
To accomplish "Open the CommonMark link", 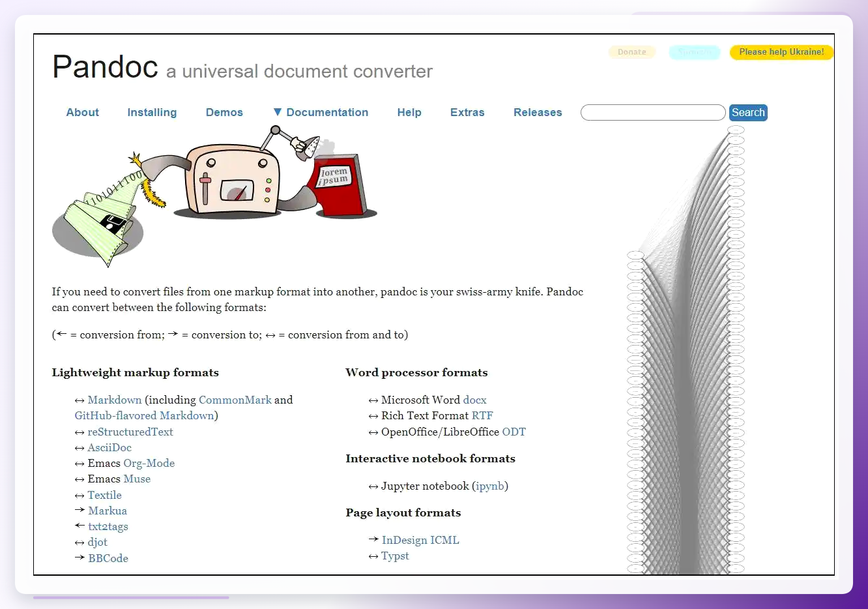I will pyautogui.click(x=235, y=400).
